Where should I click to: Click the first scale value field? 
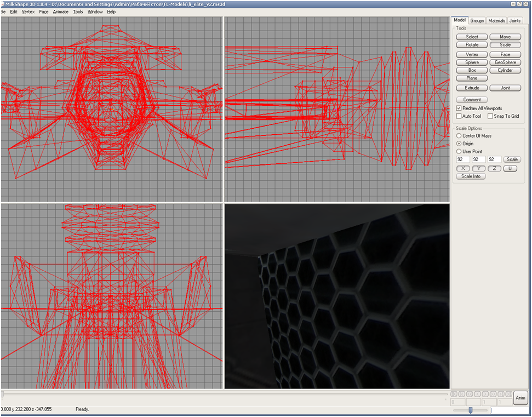(x=463, y=159)
